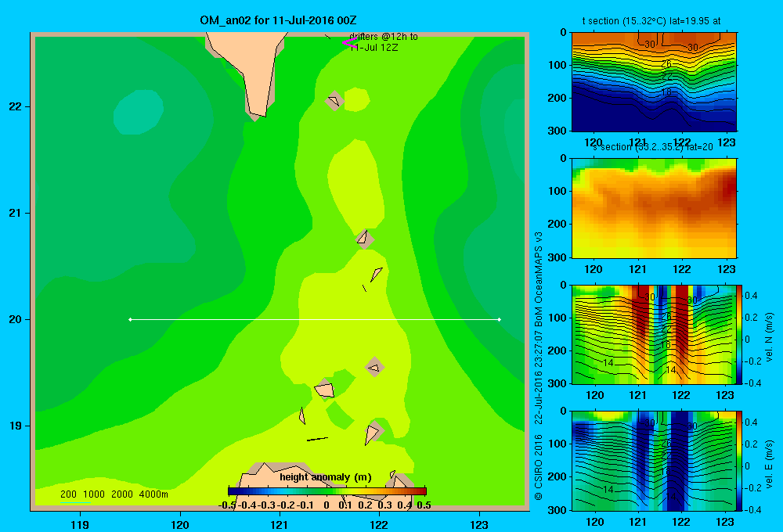783x532 pixels.
Task: Click main map longitude label "119"
Action: [x=80, y=524]
